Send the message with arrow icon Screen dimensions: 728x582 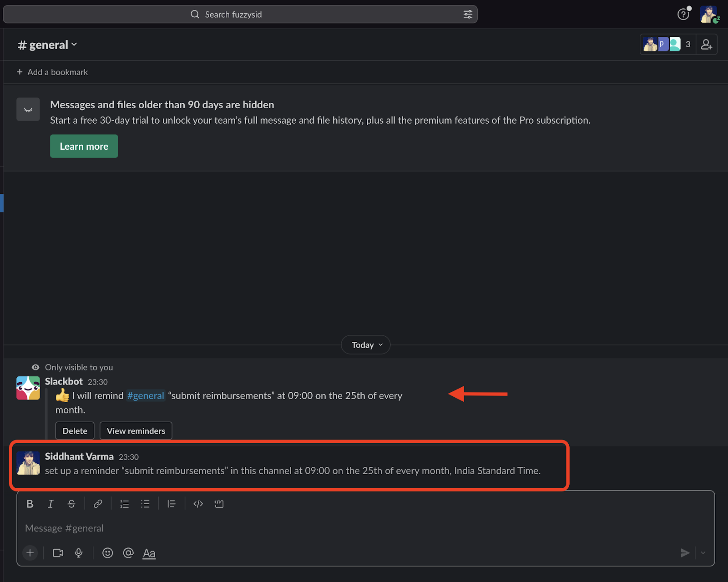tap(685, 553)
